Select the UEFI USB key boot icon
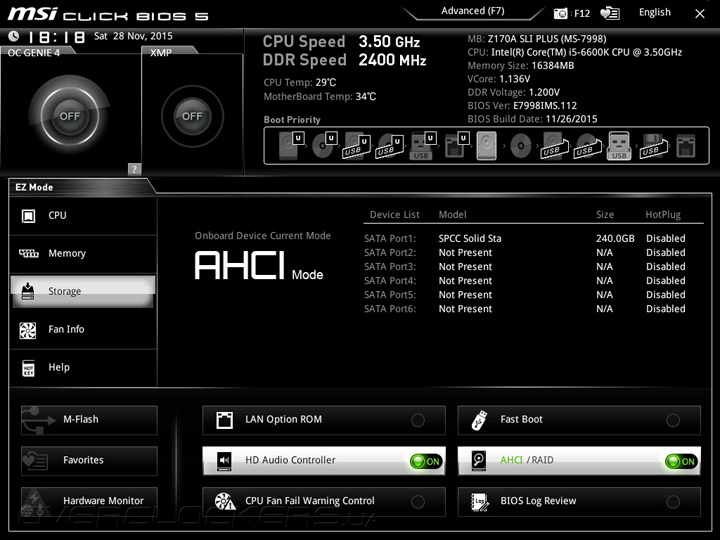This screenshot has height=540, width=720. (422, 146)
